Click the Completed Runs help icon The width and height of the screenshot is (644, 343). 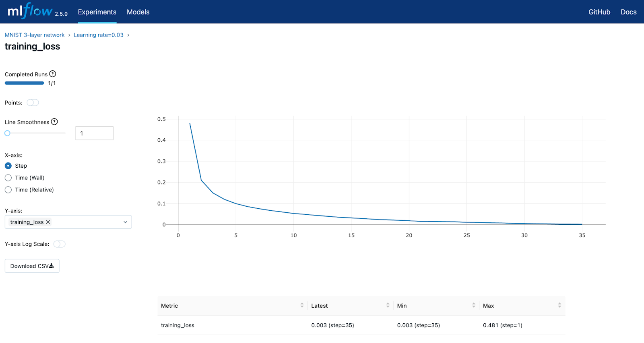pos(53,74)
